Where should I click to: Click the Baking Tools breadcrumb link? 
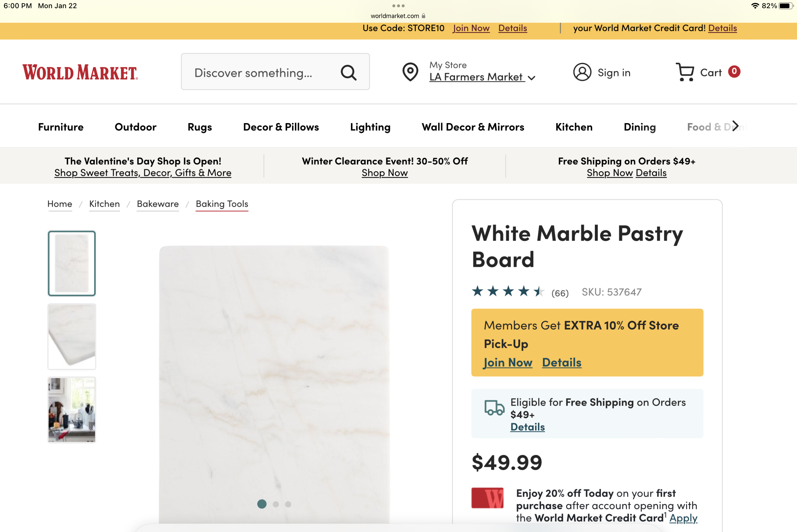(x=222, y=204)
